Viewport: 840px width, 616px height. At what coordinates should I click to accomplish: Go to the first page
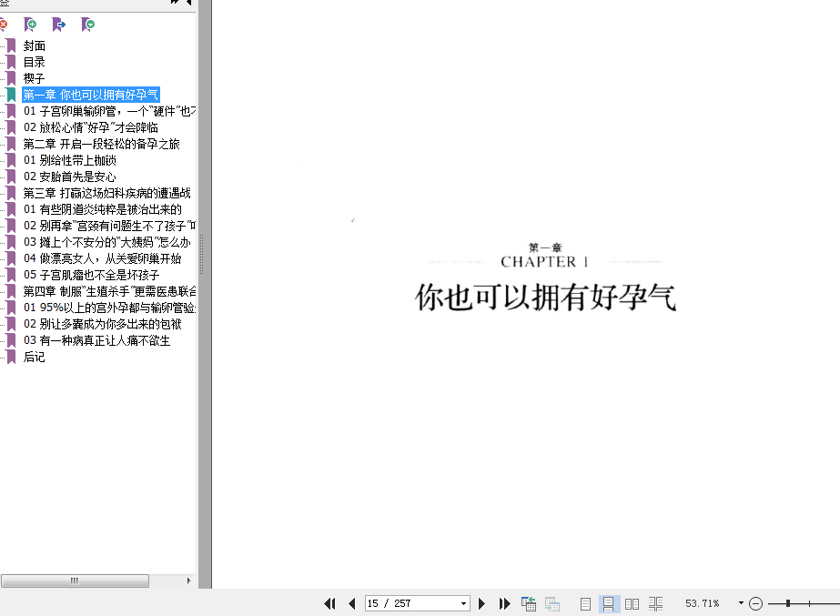[x=329, y=603]
